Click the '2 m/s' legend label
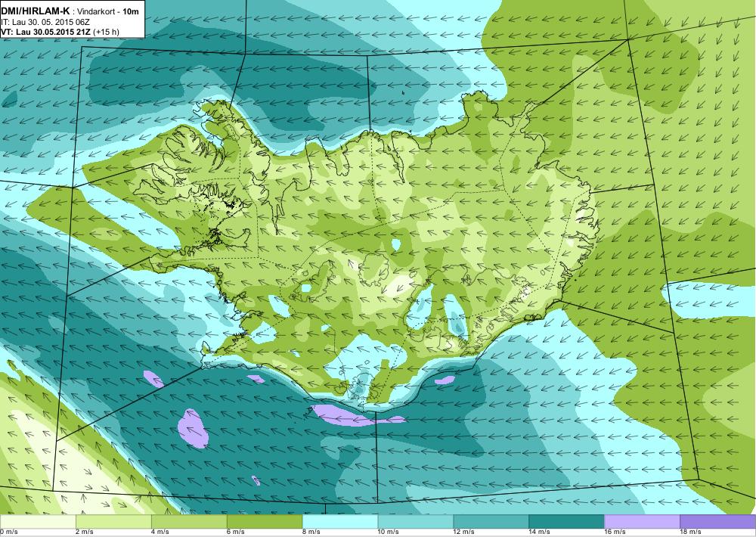This screenshot has height=537, width=756. 85,532
